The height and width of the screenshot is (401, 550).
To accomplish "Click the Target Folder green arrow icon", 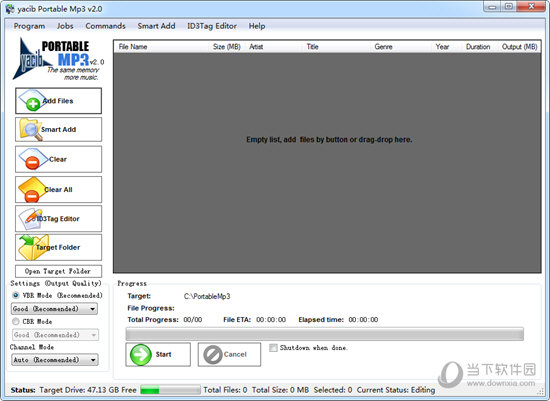I will [x=33, y=248].
